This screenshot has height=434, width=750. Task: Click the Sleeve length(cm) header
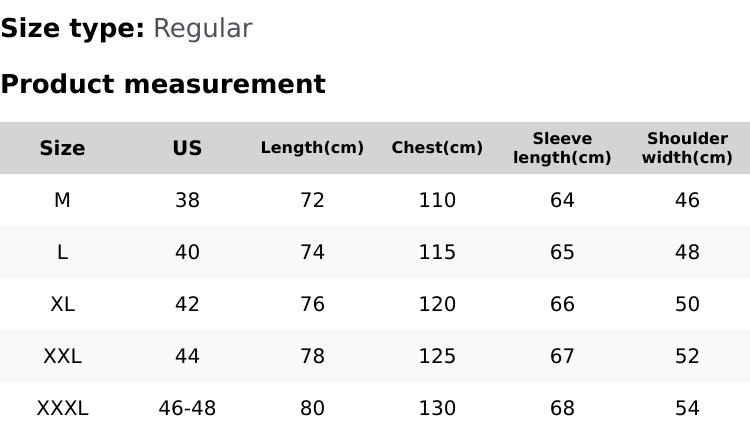(x=562, y=148)
